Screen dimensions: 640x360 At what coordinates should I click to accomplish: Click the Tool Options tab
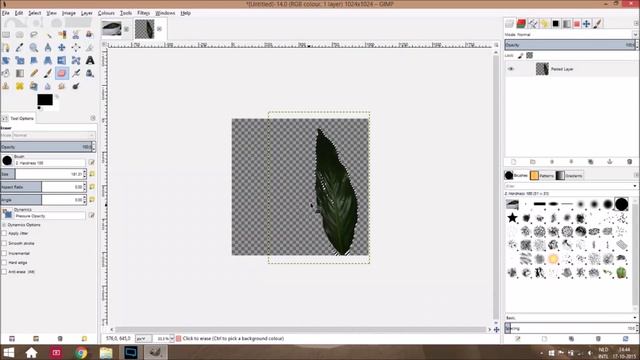[18, 118]
